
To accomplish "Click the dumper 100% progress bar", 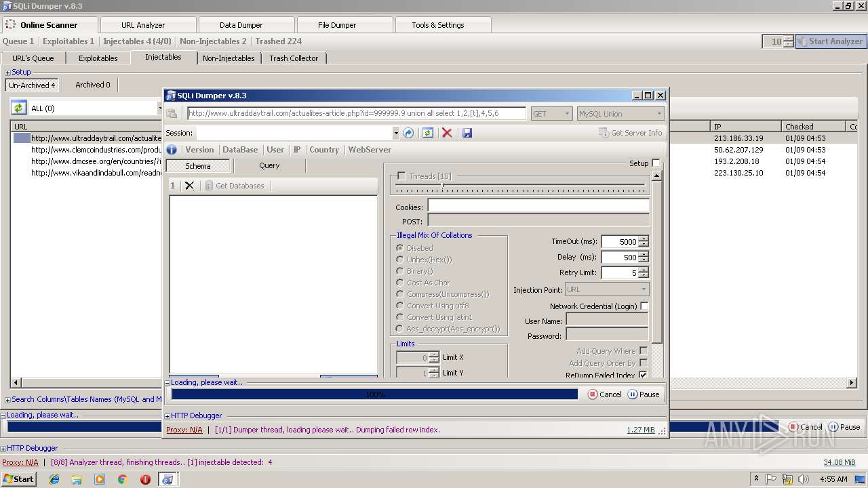I will tap(375, 394).
